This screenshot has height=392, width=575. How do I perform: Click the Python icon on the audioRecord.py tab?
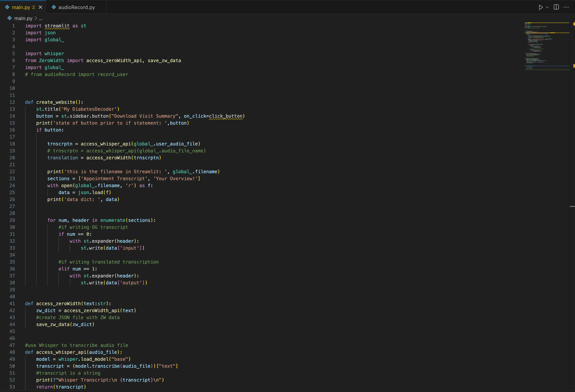point(53,7)
